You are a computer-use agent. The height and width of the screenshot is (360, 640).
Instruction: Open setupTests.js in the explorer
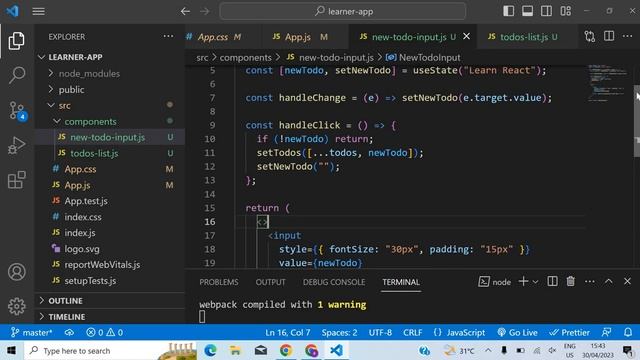coord(110,280)
